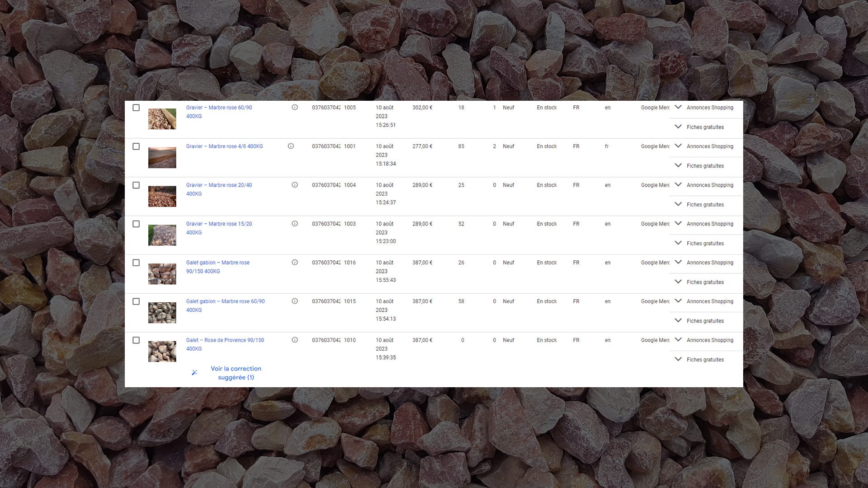Expand Annonces Shopping for item 1010
This screenshot has width=868, height=488.
(x=678, y=340)
